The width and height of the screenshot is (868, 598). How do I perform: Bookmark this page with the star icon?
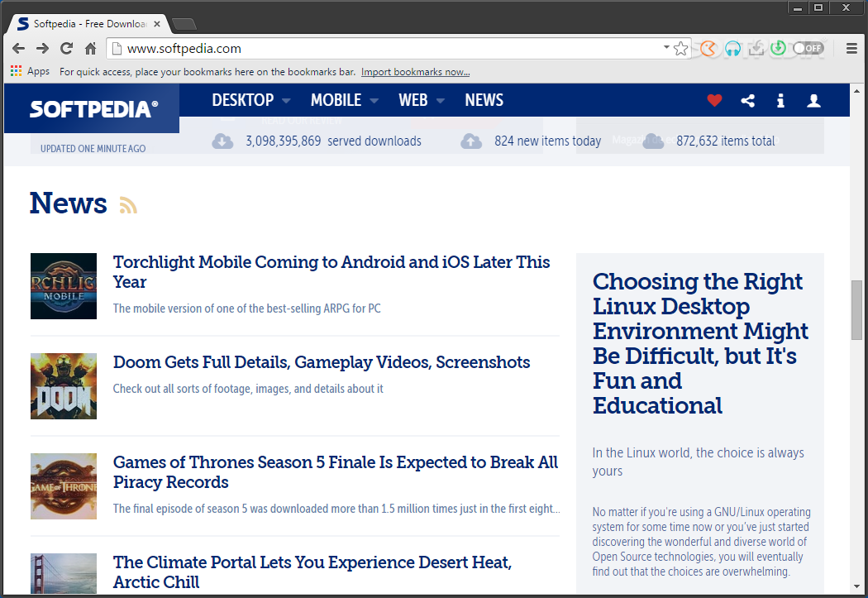click(681, 49)
